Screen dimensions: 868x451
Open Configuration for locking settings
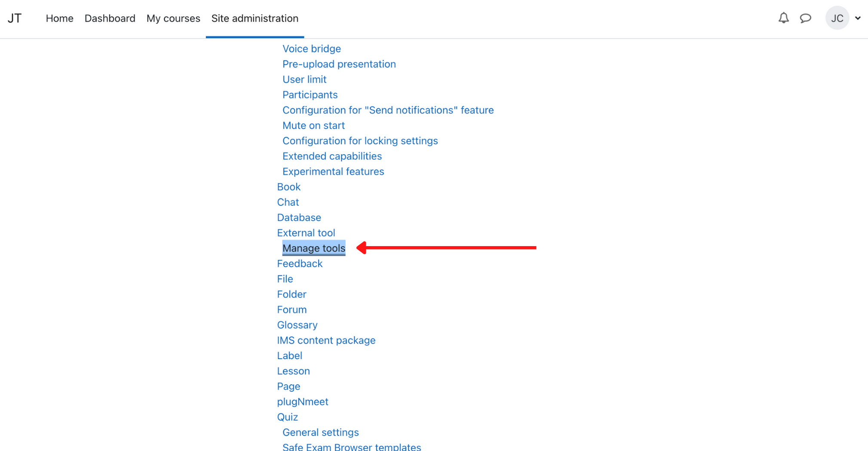tap(360, 141)
